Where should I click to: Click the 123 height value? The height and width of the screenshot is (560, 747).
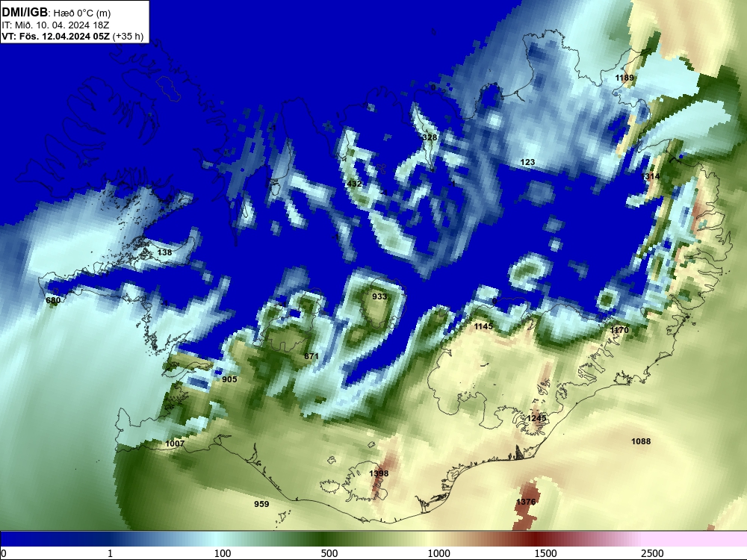pyautogui.click(x=527, y=162)
